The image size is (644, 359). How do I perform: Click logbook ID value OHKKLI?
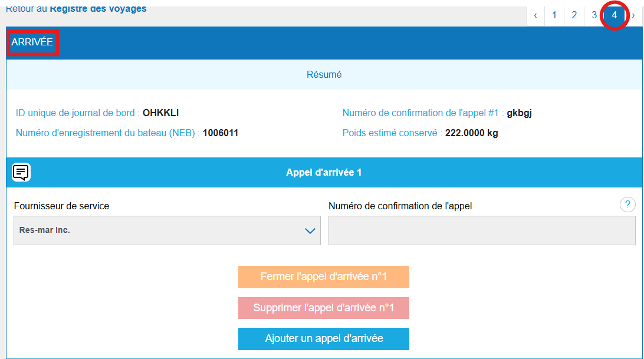pos(160,113)
